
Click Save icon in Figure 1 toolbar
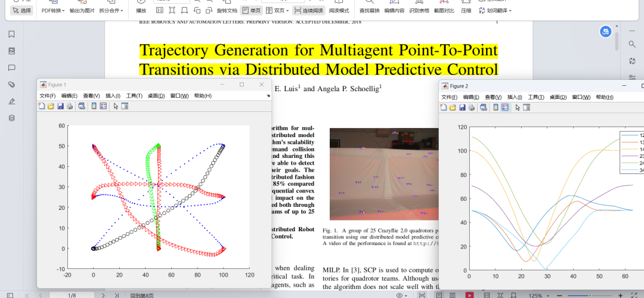[x=60, y=106]
